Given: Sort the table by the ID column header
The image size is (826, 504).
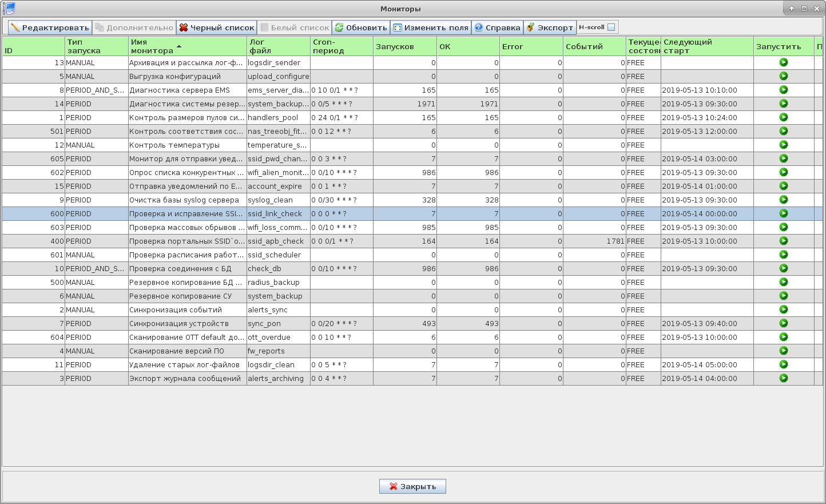Looking at the screenshot, I should 33,46.
